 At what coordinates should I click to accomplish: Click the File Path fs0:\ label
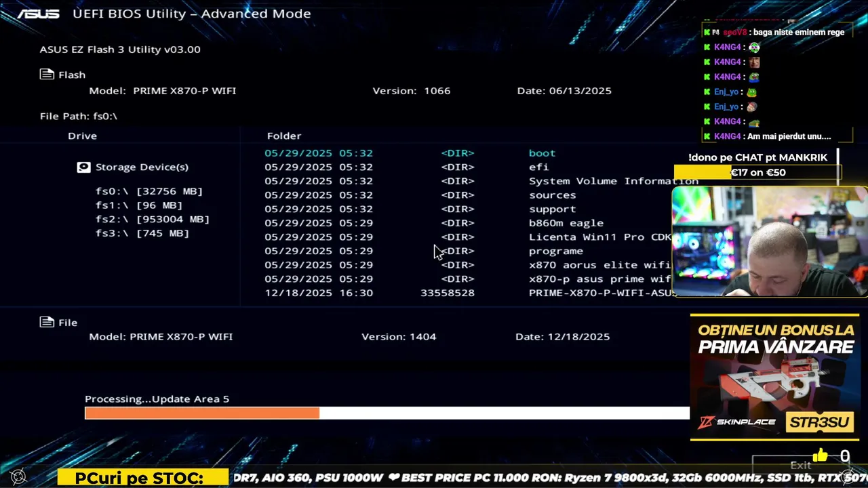[x=79, y=116]
